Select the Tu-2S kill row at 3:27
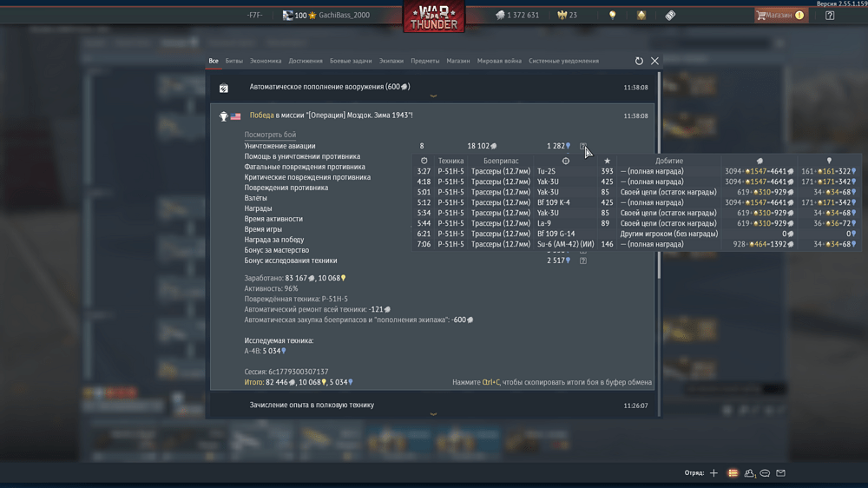 click(x=636, y=171)
